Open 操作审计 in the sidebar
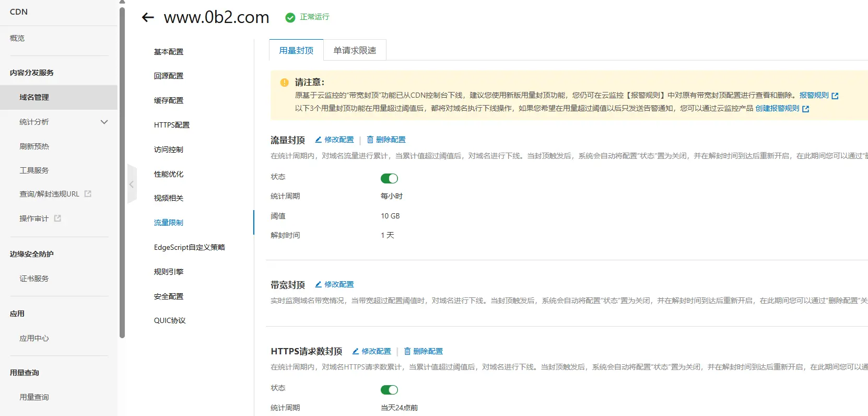Screen dimensions: 868x416 pyautogui.click(x=34, y=218)
